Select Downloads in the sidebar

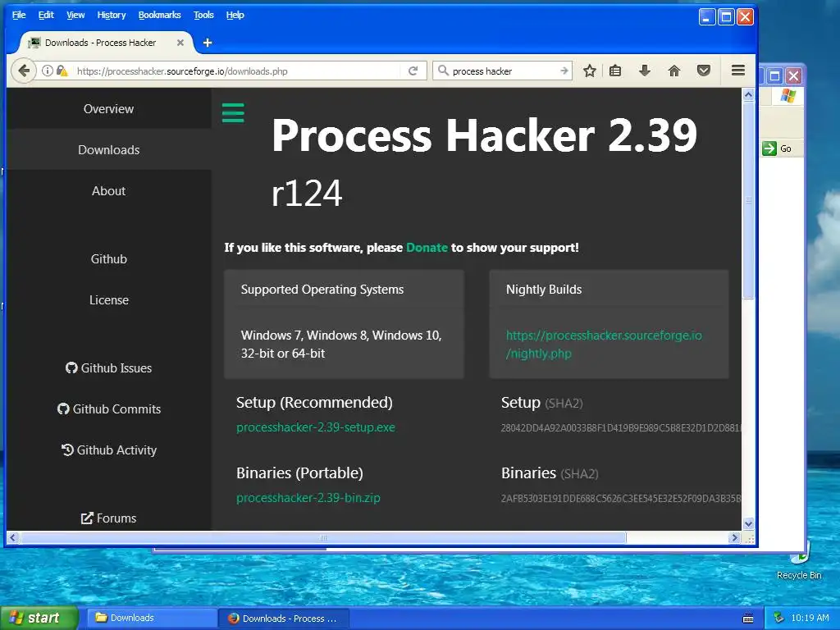[x=109, y=150]
